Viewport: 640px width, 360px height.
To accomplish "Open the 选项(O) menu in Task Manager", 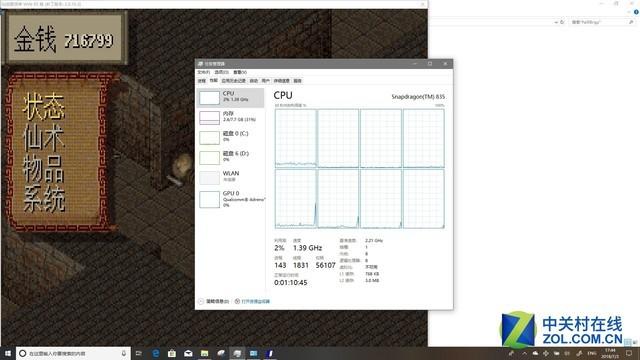I will point(221,72).
